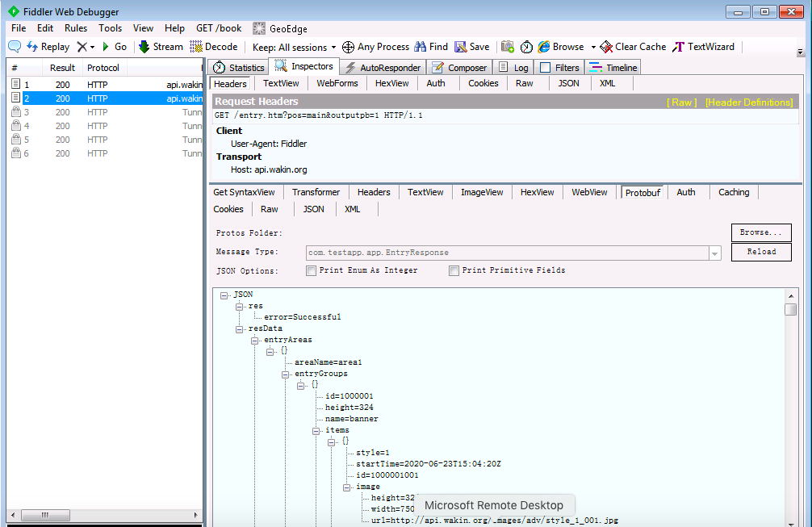Click the camera screenshot icon
Image resolution: width=812 pixels, height=527 pixels.
tap(508, 47)
